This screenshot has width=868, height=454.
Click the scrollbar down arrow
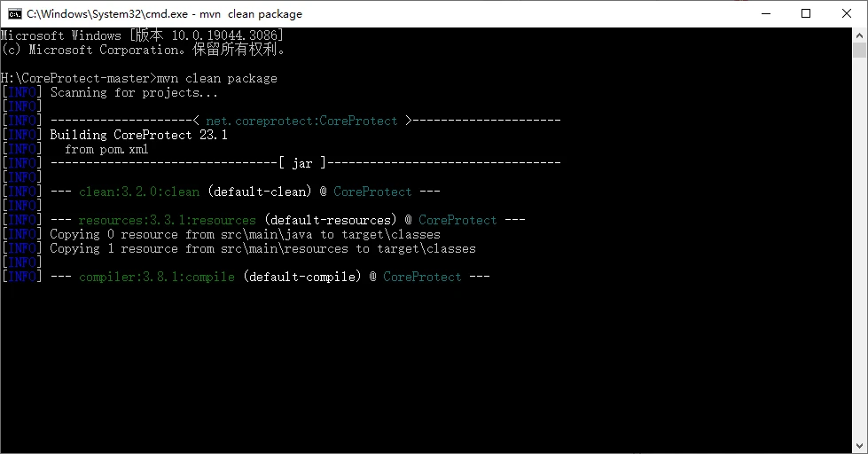pyautogui.click(x=860, y=446)
